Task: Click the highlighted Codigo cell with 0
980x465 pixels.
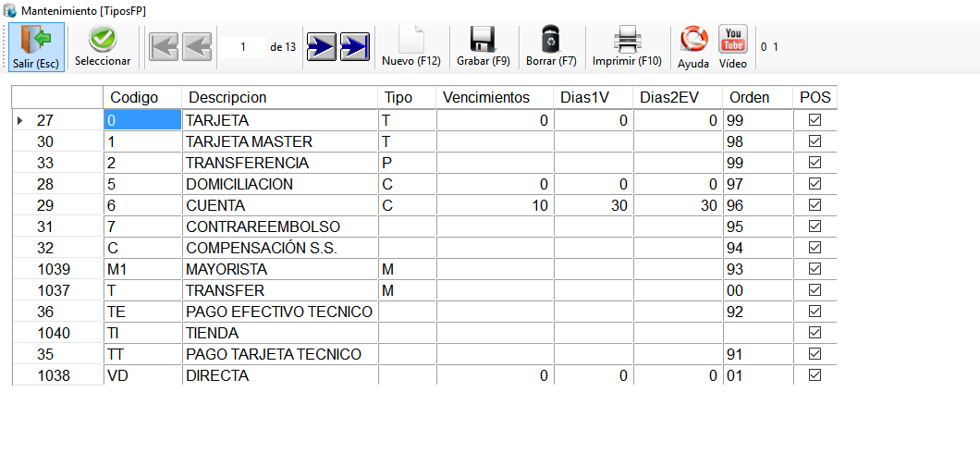Action: 142,120
